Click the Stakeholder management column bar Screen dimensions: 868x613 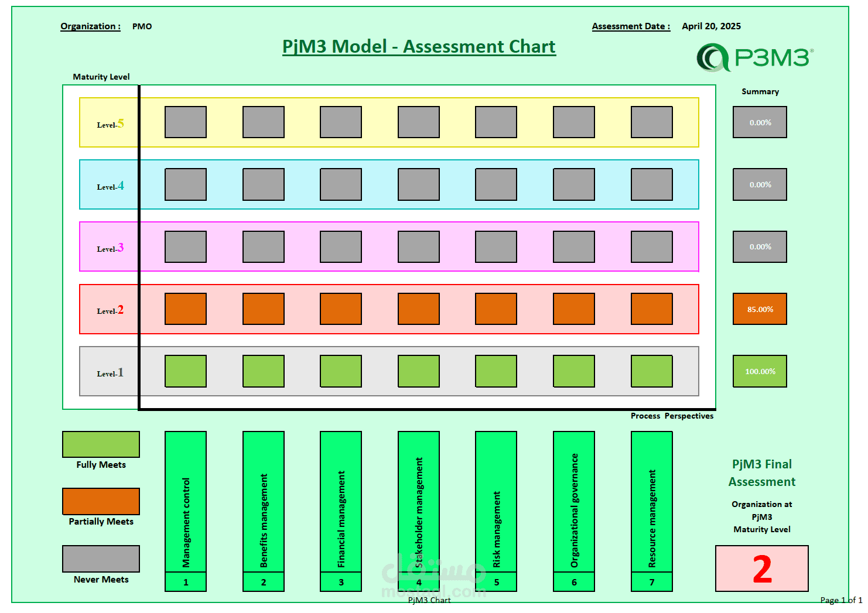coord(419,502)
